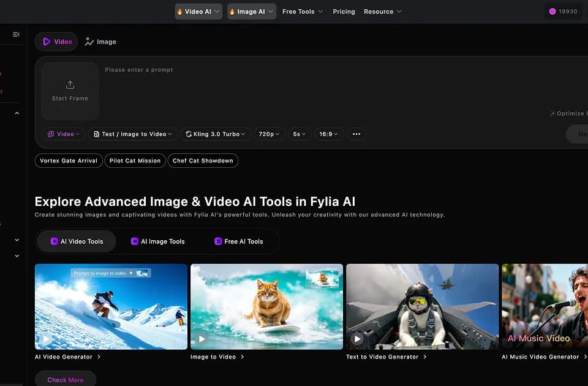588x386 pixels.
Task: Open the Video AI dropdown menu
Action: point(198,12)
